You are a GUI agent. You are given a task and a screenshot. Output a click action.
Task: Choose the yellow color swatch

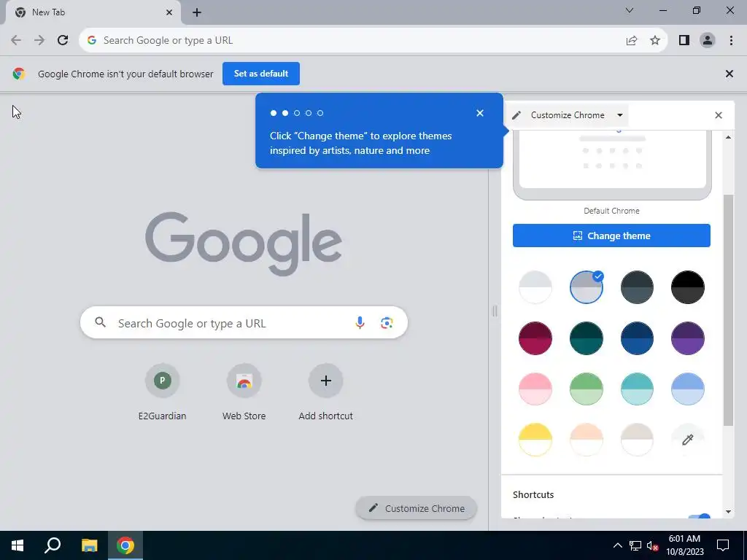click(x=535, y=440)
